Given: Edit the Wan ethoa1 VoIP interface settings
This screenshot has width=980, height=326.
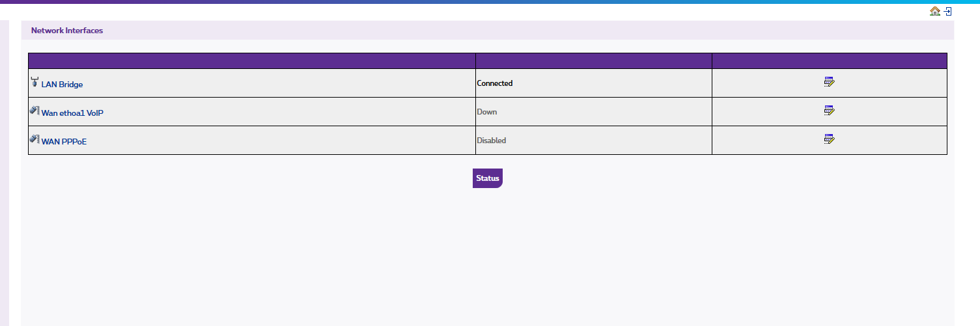Looking at the screenshot, I should click(829, 111).
